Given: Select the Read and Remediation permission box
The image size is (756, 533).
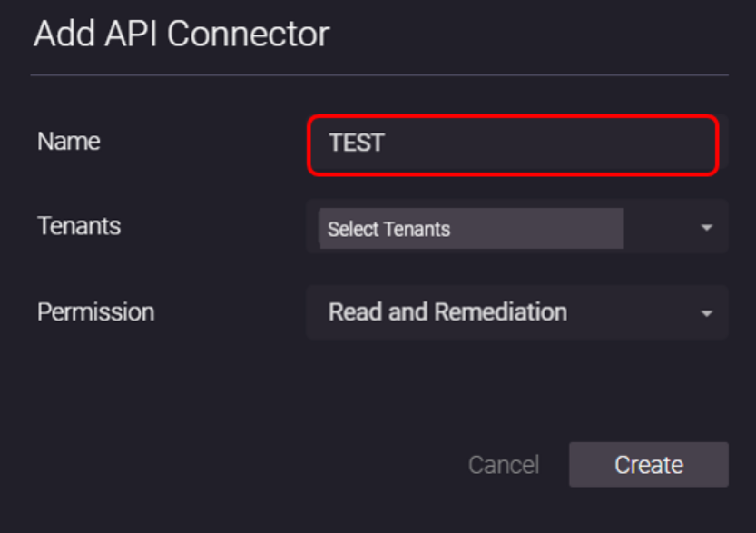Looking at the screenshot, I should pyautogui.click(x=516, y=312).
